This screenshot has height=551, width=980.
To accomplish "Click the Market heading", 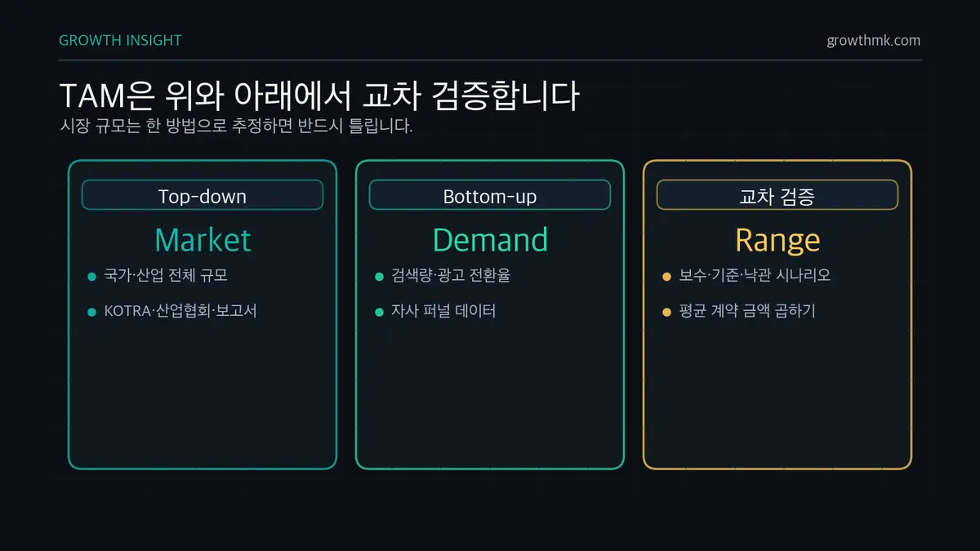I will pos(203,240).
